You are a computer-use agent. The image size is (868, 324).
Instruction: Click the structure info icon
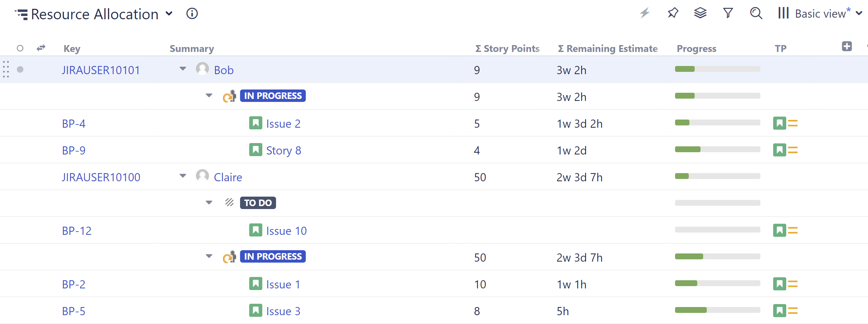192,14
